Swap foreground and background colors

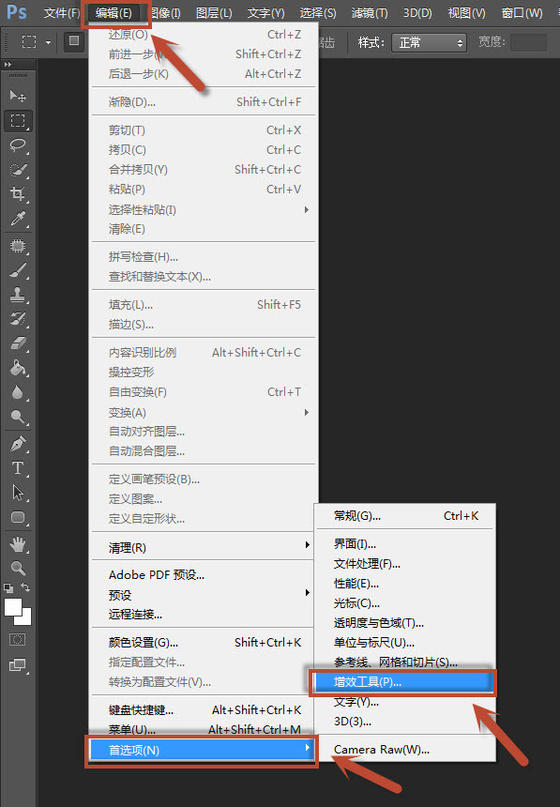25,587
